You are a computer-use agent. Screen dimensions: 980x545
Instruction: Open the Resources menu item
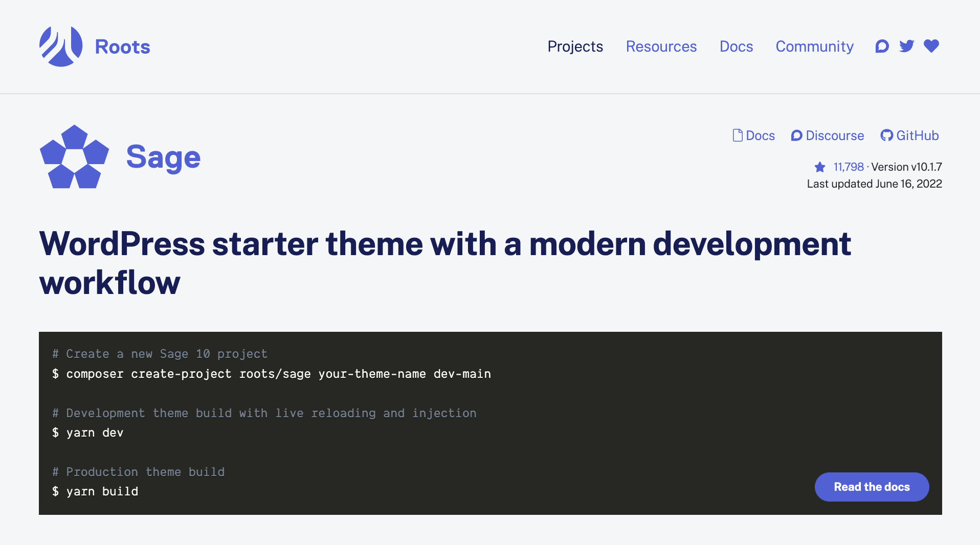[661, 47]
